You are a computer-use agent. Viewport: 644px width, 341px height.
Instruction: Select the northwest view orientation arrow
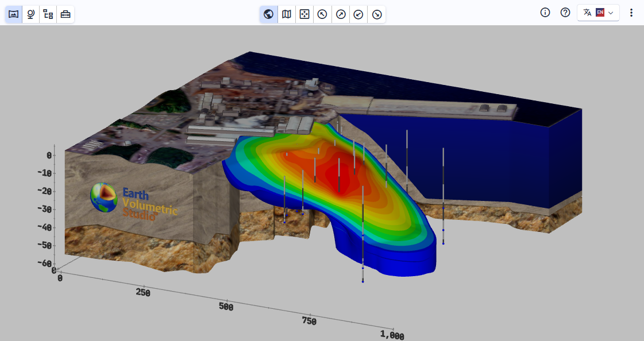point(322,14)
